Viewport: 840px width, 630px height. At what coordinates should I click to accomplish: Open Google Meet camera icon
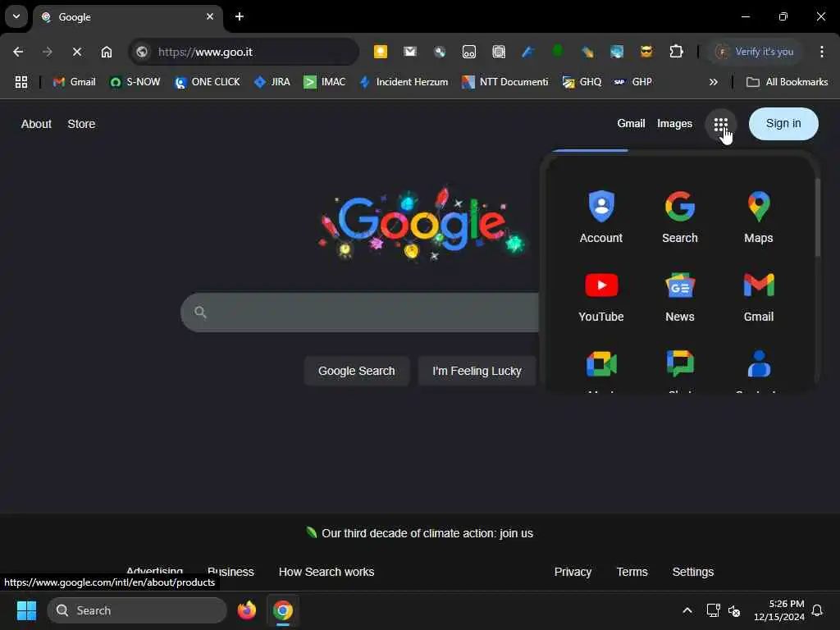click(x=601, y=364)
